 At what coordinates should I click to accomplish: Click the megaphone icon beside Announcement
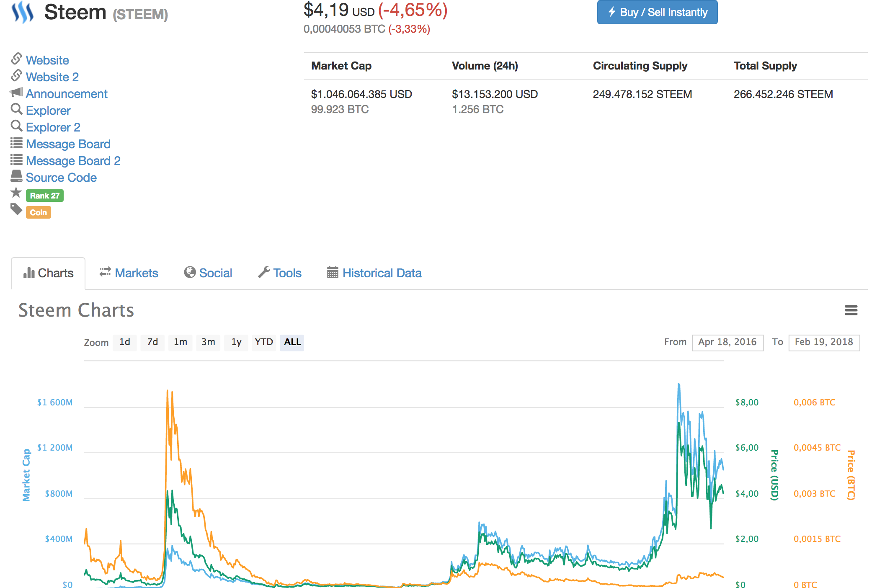pos(16,93)
